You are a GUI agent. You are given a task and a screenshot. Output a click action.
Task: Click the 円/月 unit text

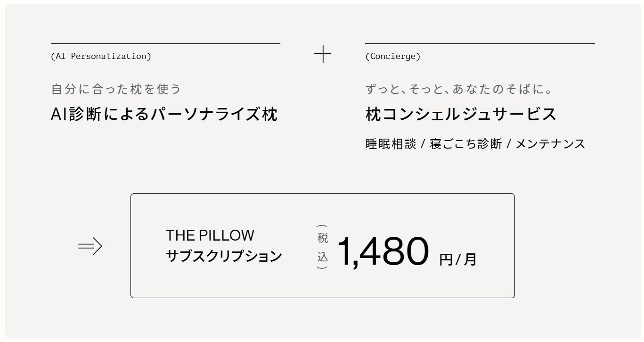[457, 259]
